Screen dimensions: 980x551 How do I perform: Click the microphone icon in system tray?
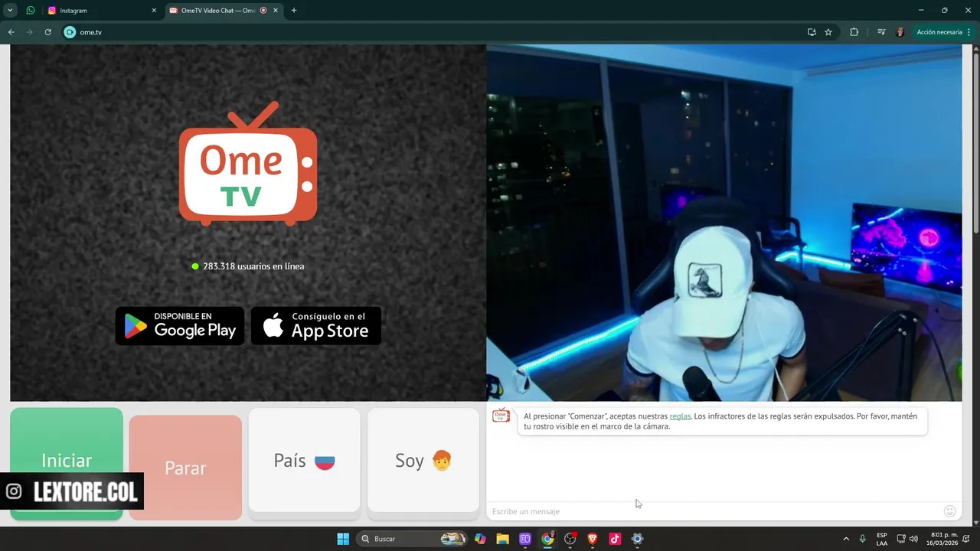863,539
